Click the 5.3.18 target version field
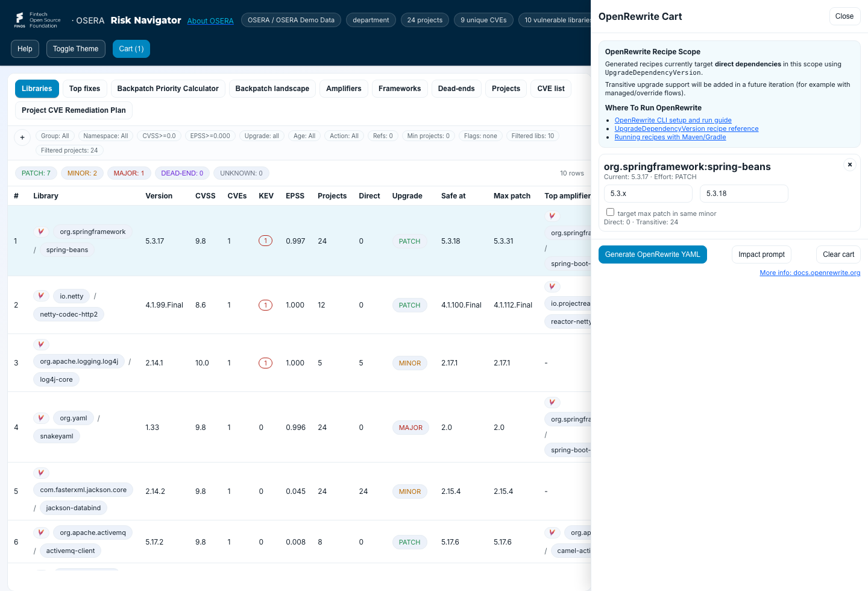The width and height of the screenshot is (868, 591). pyautogui.click(x=744, y=194)
